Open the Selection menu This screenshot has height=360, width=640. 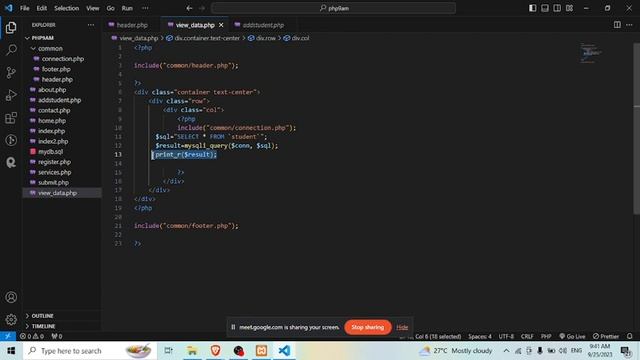coord(67,8)
